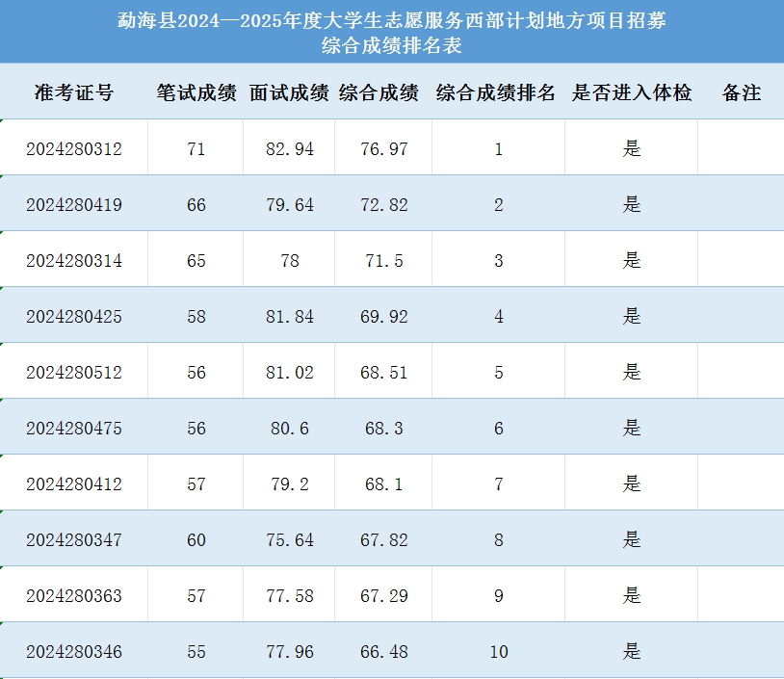Select the 备注 column header
784x679 pixels.
click(x=741, y=93)
